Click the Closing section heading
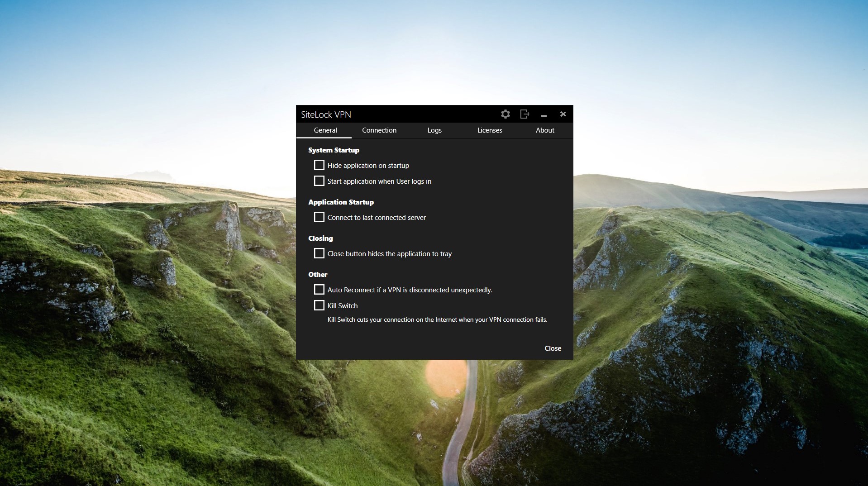868x486 pixels. pyautogui.click(x=320, y=238)
